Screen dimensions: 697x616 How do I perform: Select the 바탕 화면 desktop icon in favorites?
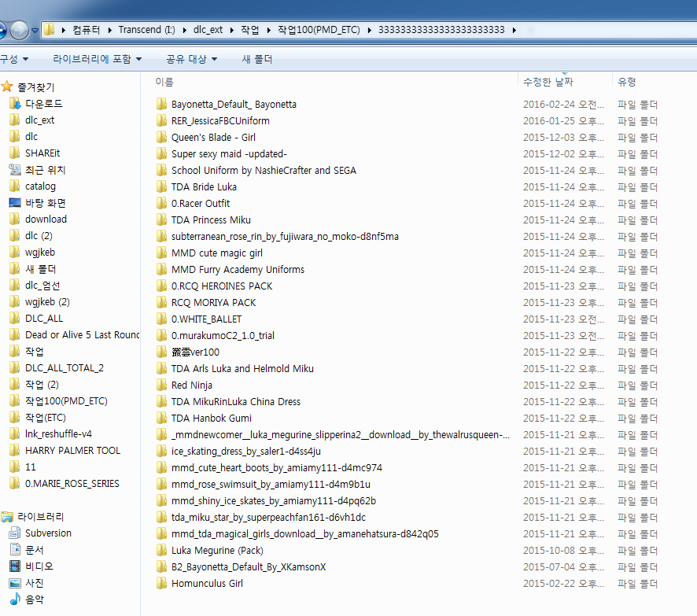[15, 203]
